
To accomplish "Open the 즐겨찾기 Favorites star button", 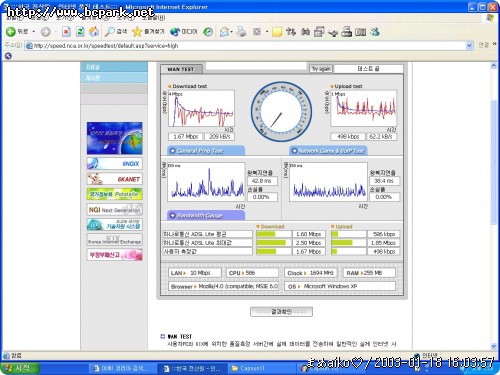I will point(148,32).
